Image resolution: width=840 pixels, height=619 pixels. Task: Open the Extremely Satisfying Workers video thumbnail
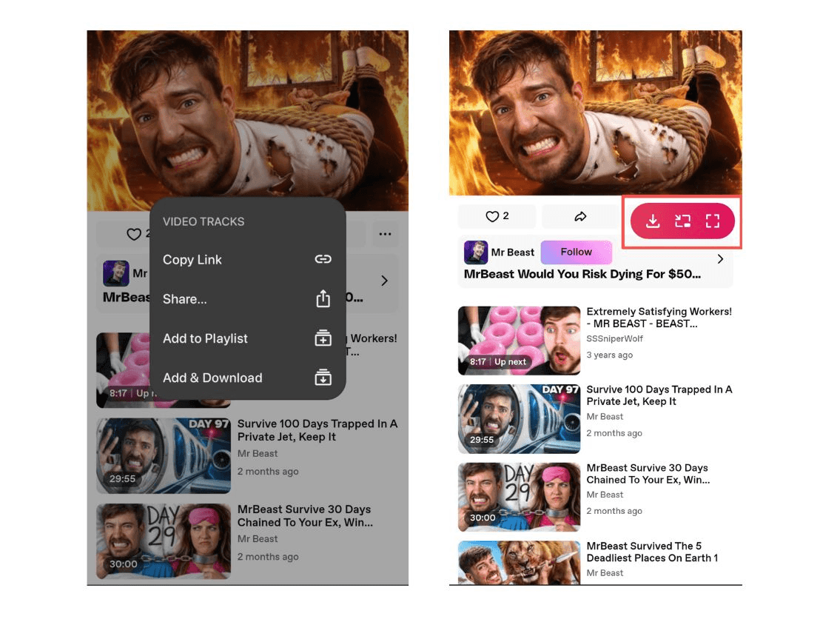click(x=518, y=340)
